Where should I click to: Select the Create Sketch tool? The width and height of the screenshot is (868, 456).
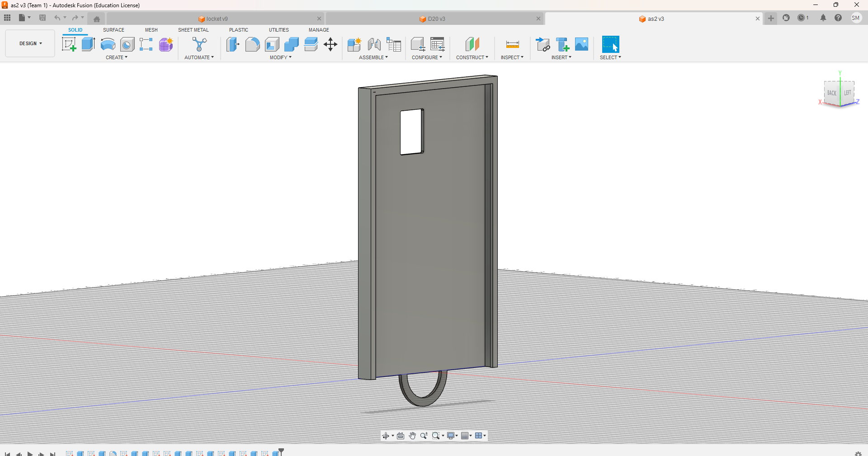coord(69,44)
